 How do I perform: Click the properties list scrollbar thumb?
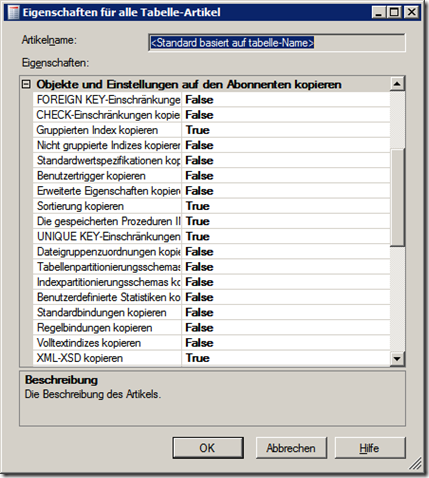coord(397,198)
